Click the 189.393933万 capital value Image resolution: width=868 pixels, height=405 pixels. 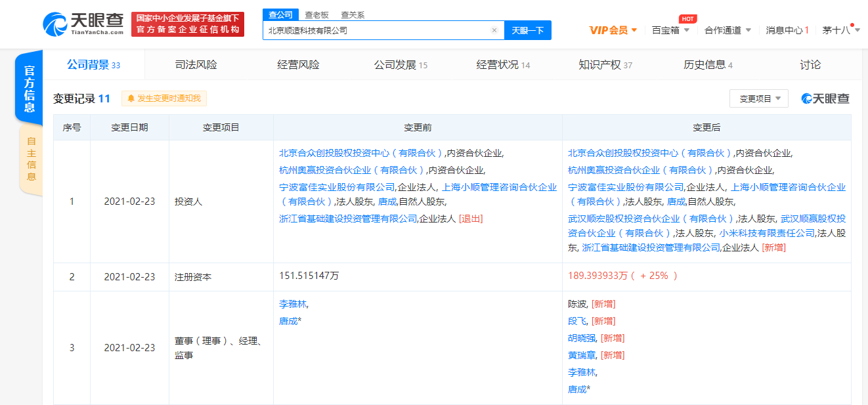click(x=598, y=276)
